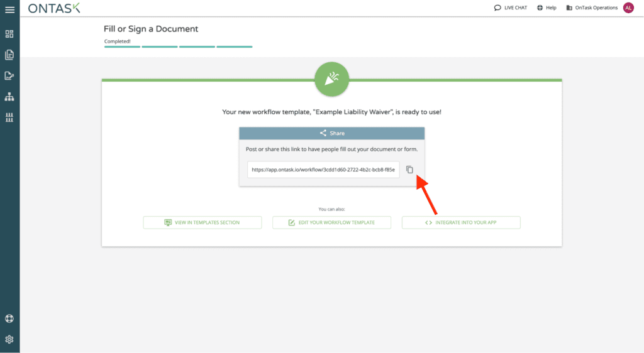Open the support lifebuoy sidebar icon

tap(9, 318)
